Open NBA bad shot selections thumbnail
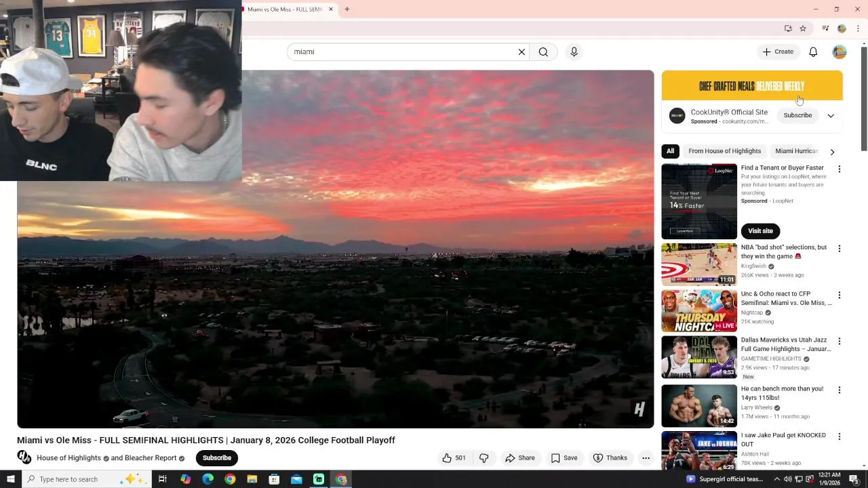Viewport: 868px width, 488px height. 699,264
